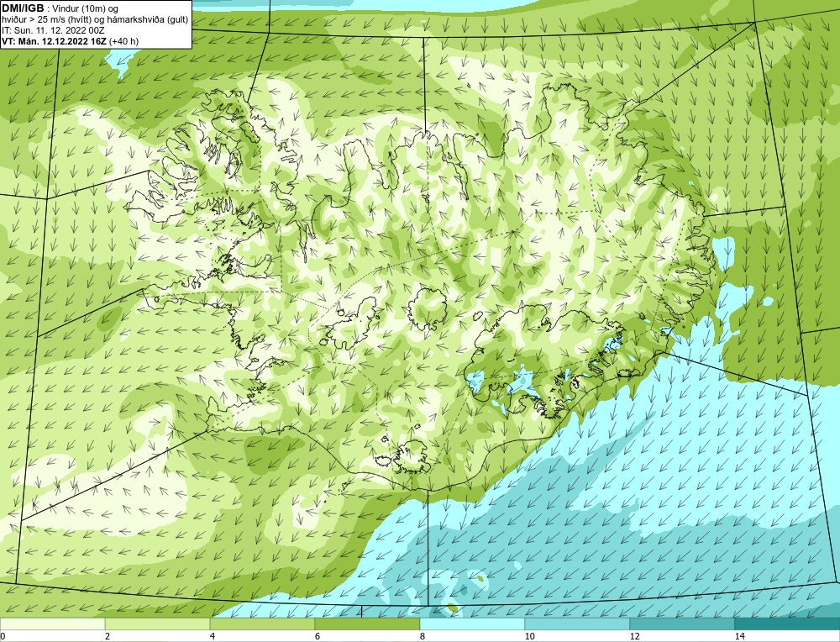840x642 pixels.
Task: Click the darkest teal swatch above 14
Action: pyautogui.click(x=787, y=624)
